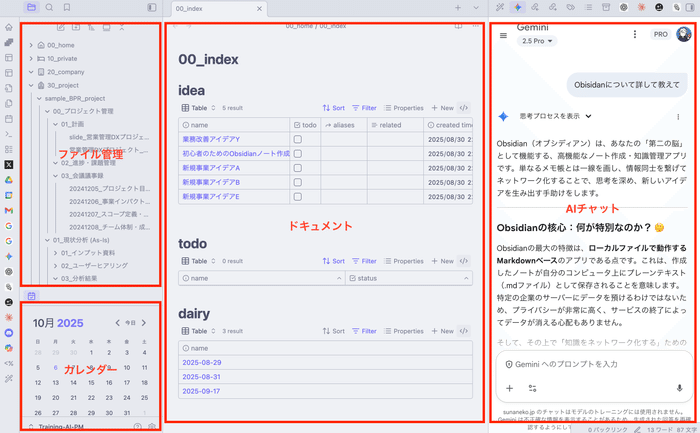This screenshot has height=433, width=700.
Task: Open the 2025-09-17 diary link
Action: pyautogui.click(x=201, y=391)
